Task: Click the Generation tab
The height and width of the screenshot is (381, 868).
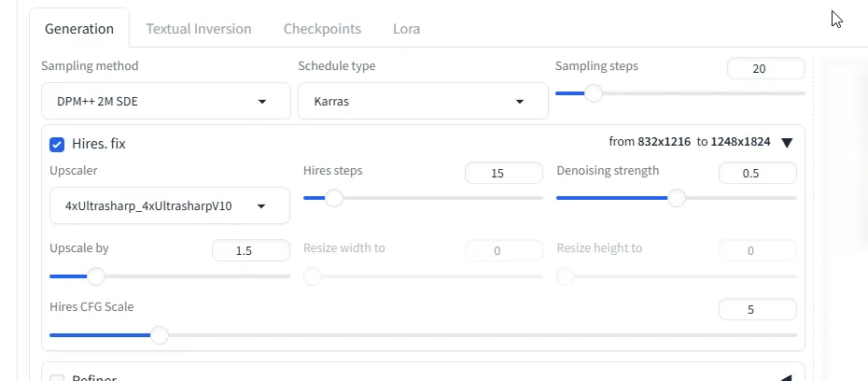Action: (x=79, y=29)
